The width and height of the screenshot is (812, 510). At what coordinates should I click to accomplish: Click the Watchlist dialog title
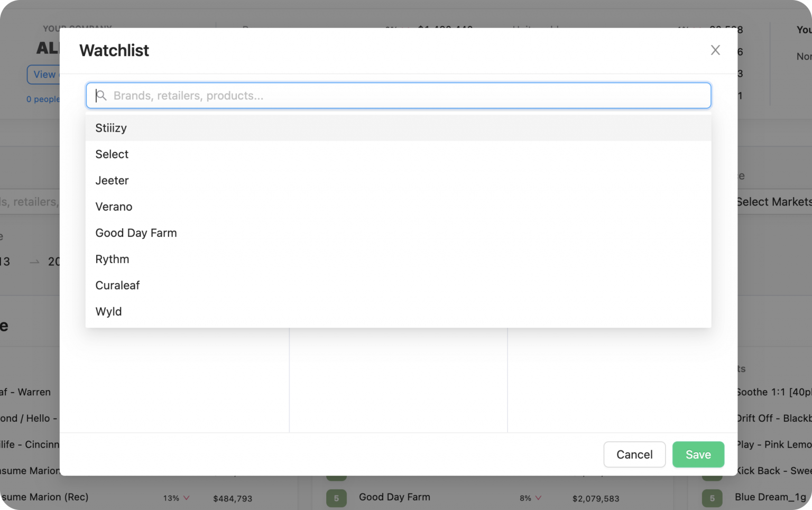click(x=114, y=50)
